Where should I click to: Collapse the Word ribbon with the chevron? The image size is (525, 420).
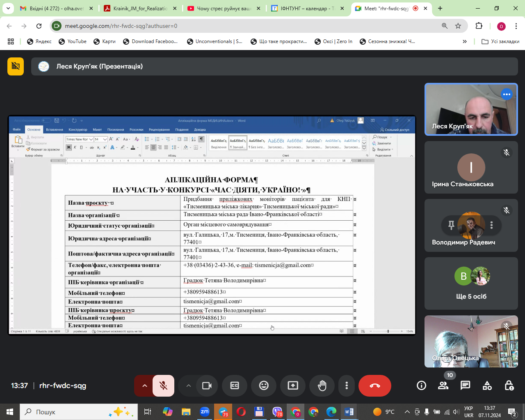(x=411, y=155)
